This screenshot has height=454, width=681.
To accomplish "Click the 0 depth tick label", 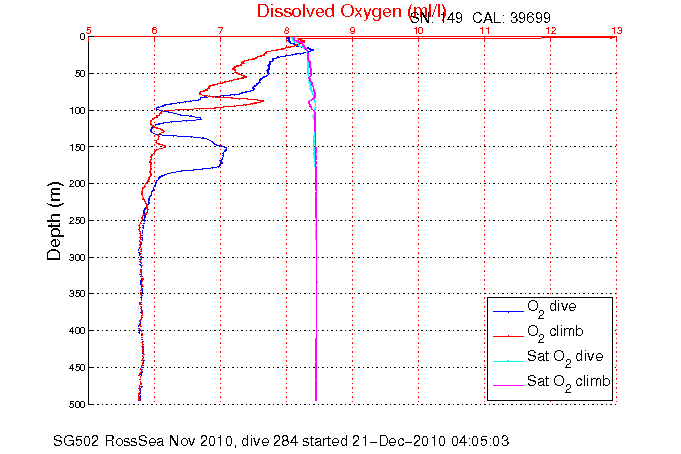I will coord(82,37).
